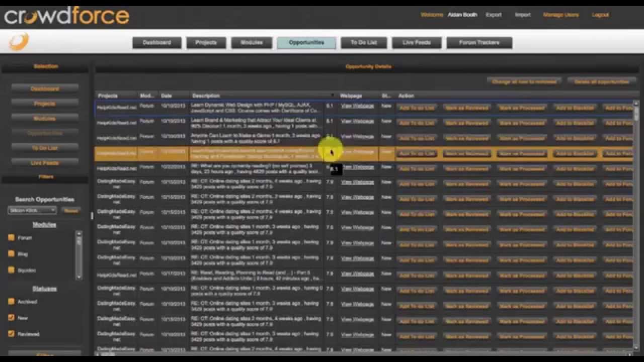Click the Import link in the header

click(x=523, y=15)
